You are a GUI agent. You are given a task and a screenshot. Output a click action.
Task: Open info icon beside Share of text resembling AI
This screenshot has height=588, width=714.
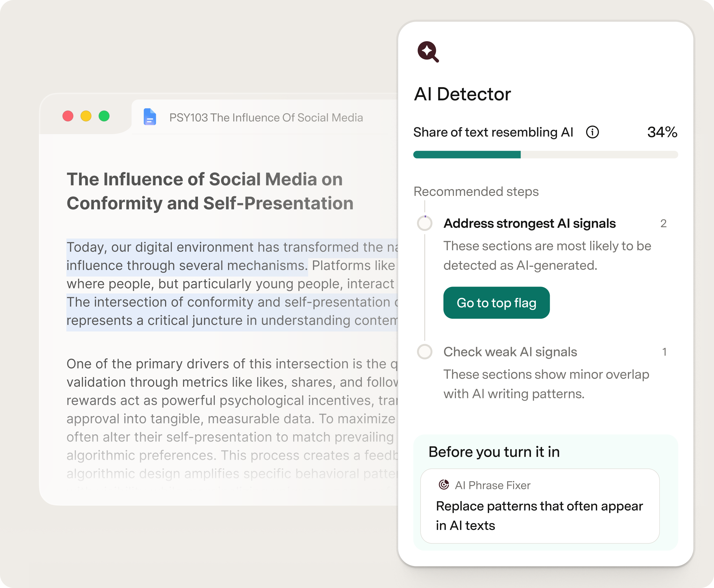[592, 132]
